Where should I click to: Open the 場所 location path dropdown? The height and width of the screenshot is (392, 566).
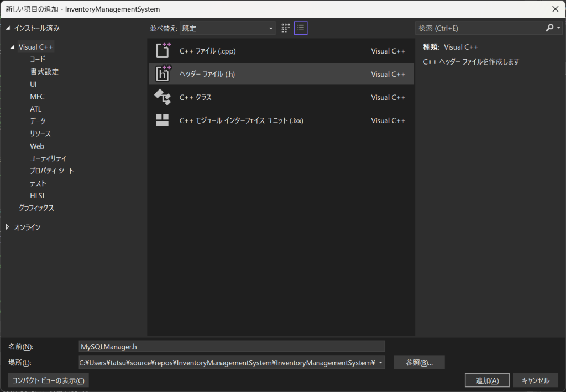[x=381, y=363]
